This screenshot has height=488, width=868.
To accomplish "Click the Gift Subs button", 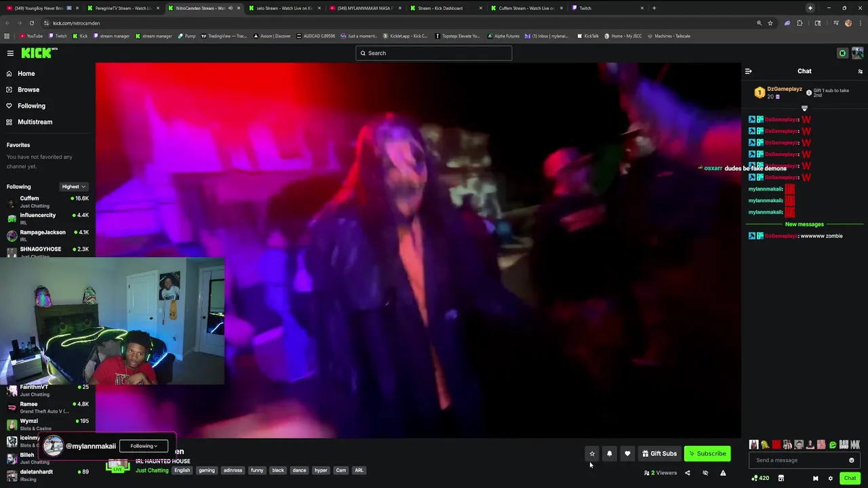I will [659, 453].
